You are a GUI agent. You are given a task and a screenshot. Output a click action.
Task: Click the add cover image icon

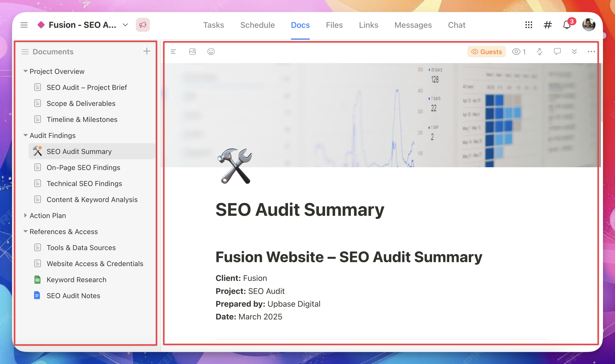click(x=192, y=52)
